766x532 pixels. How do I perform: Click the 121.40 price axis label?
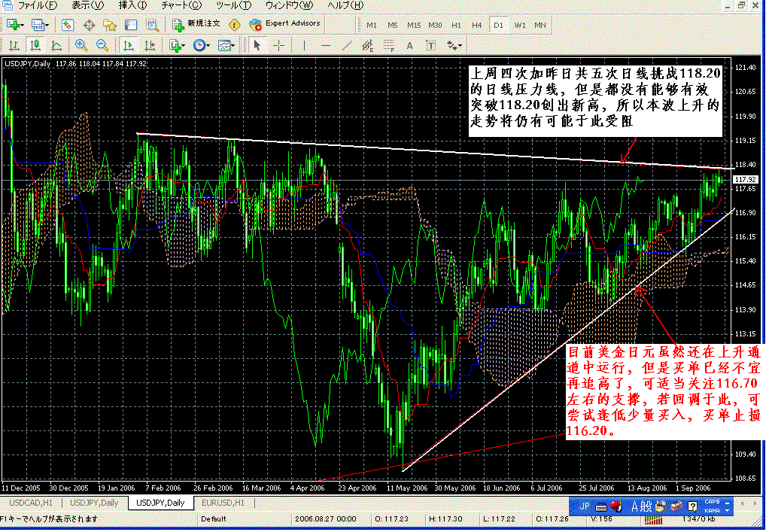pyautogui.click(x=745, y=68)
